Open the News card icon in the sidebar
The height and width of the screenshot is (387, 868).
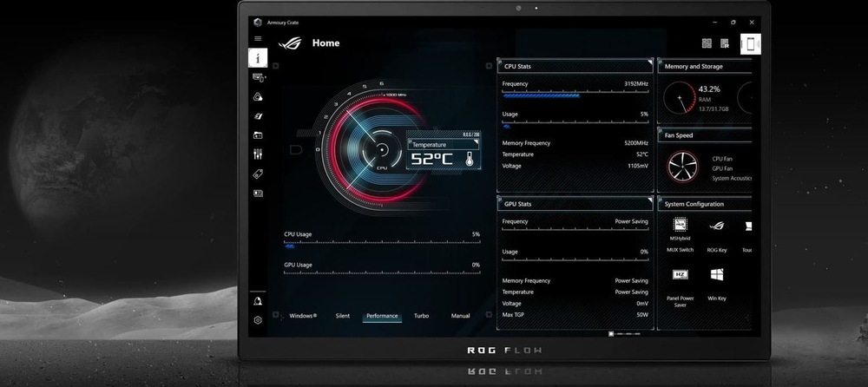pos(258,193)
